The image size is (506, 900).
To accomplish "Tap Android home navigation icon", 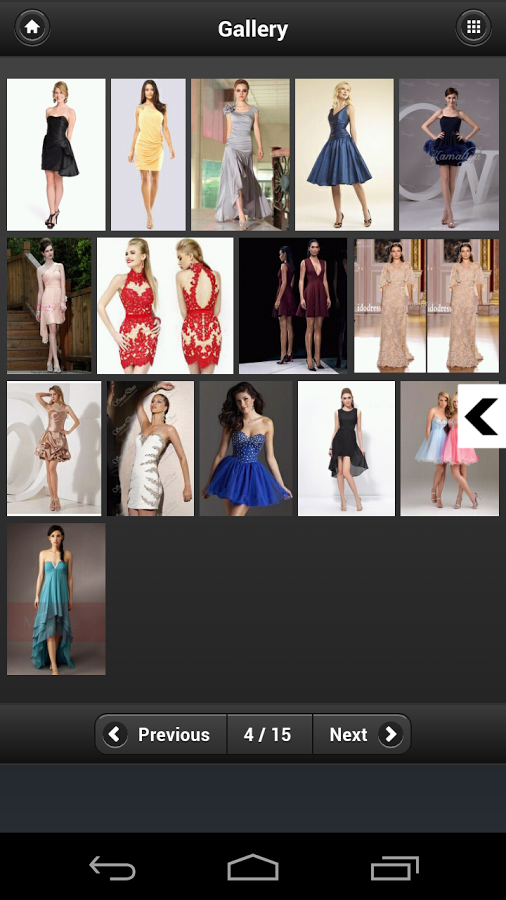I will click(253, 867).
